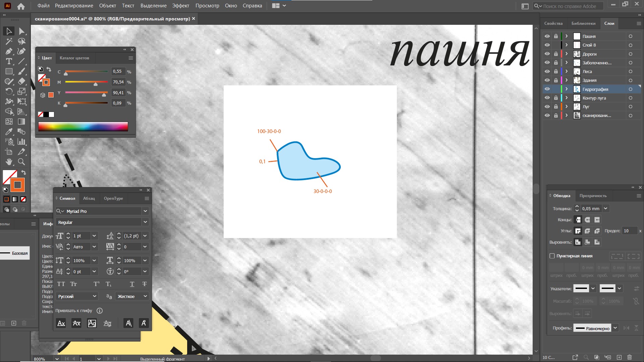Enable Пунктирная линия checkbox
Image resolution: width=644 pixels, height=362 pixels.
[552, 256]
